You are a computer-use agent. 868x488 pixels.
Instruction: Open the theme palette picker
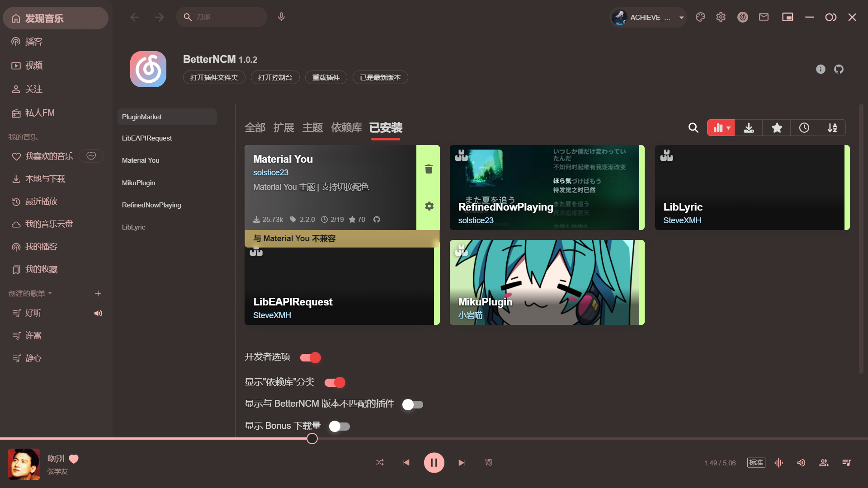click(700, 17)
